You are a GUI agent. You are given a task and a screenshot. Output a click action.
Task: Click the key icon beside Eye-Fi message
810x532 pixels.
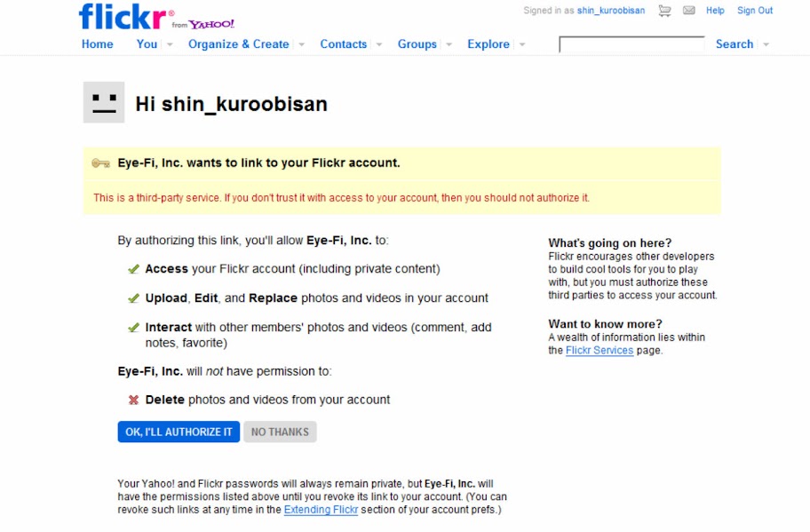point(101,163)
